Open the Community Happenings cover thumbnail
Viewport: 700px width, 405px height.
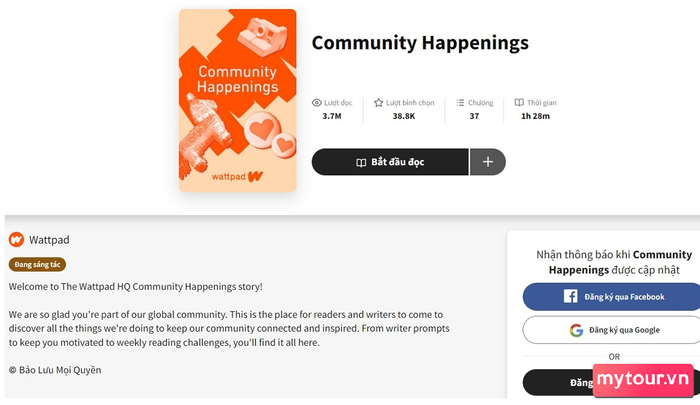point(238,100)
